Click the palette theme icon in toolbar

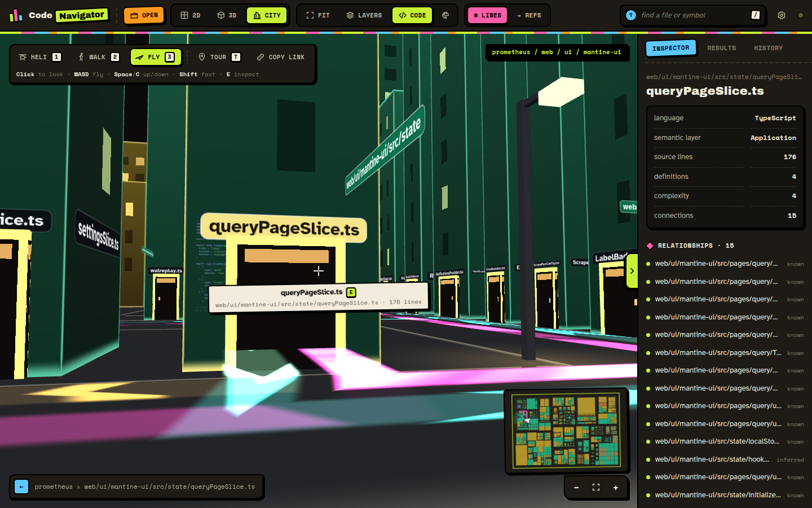[x=445, y=15]
